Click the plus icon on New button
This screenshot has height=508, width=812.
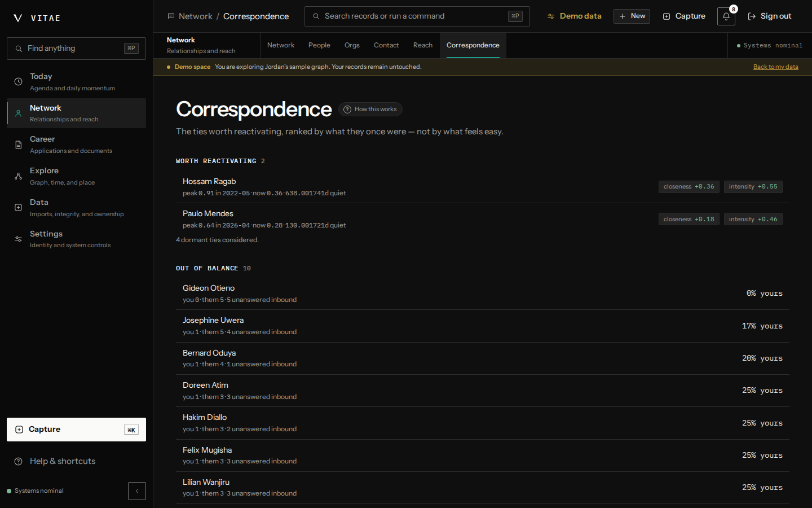[623, 16]
